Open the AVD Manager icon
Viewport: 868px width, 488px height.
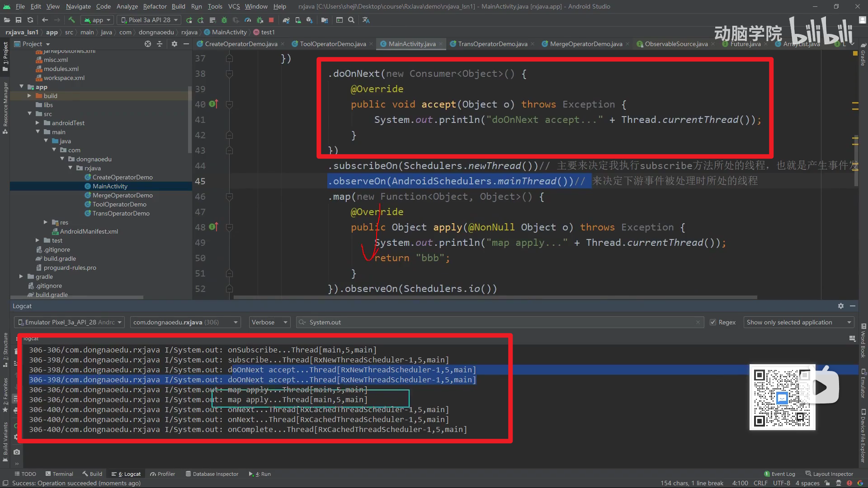click(298, 20)
